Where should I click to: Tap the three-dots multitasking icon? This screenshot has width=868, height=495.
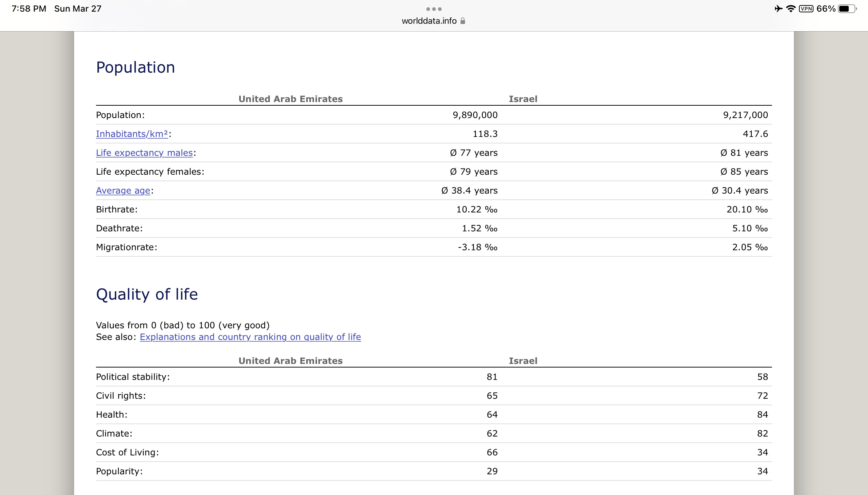434,9
